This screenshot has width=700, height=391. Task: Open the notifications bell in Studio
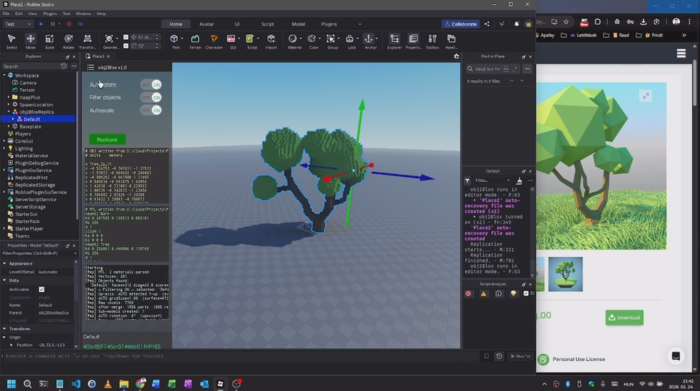pyautogui.click(x=517, y=24)
